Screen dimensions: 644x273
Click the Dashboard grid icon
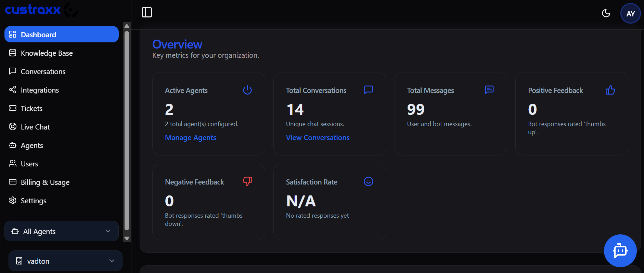click(x=13, y=34)
